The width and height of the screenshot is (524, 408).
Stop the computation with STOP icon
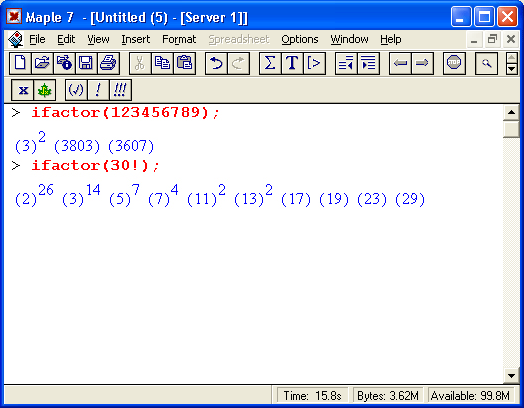454,63
